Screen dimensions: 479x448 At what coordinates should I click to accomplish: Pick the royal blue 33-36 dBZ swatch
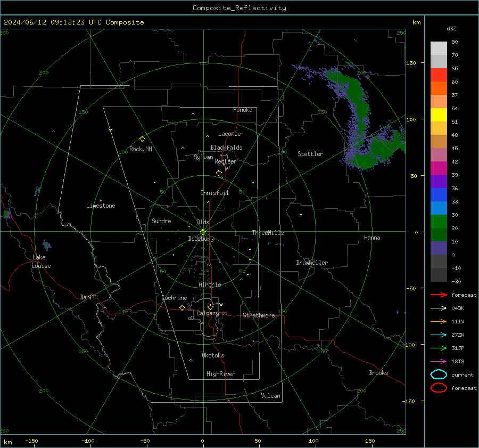click(x=439, y=194)
